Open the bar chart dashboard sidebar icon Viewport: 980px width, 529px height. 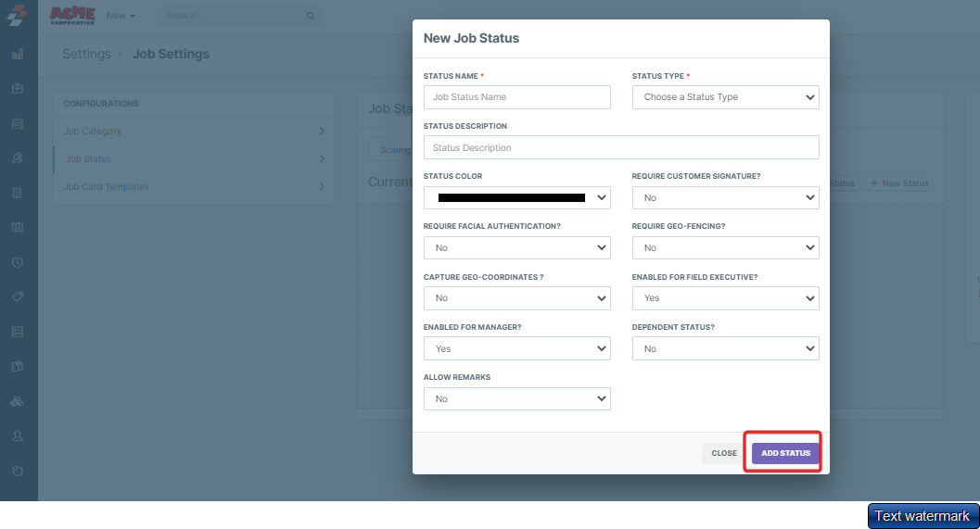point(18,54)
